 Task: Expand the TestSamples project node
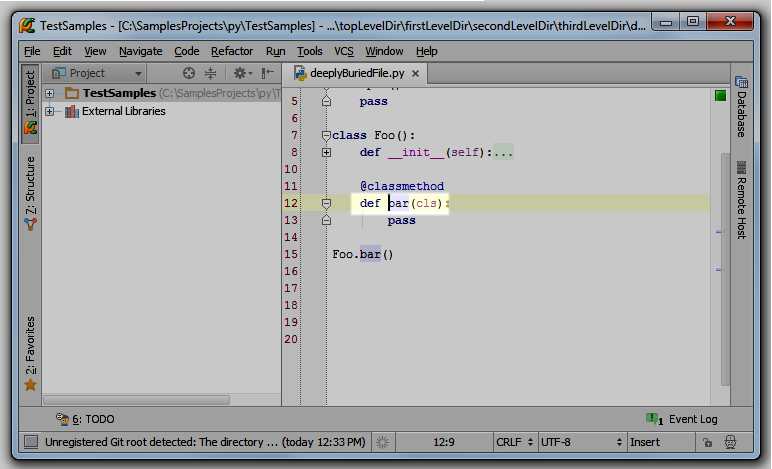click(x=49, y=93)
